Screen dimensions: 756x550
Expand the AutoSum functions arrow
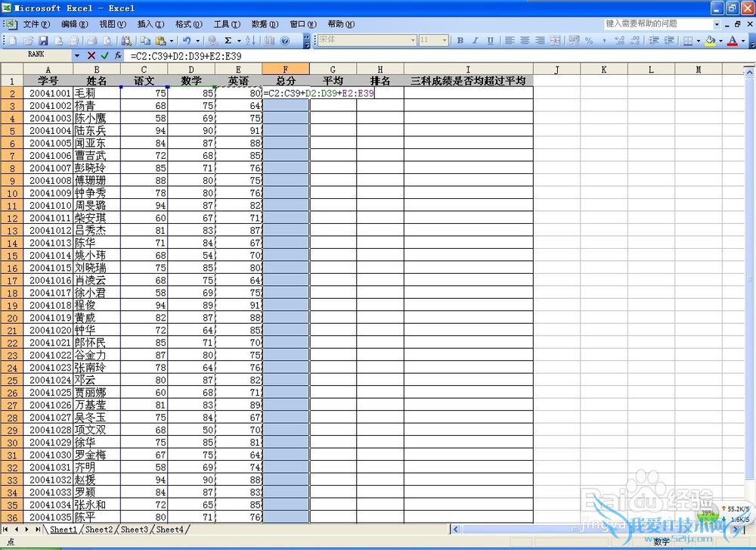[239, 41]
